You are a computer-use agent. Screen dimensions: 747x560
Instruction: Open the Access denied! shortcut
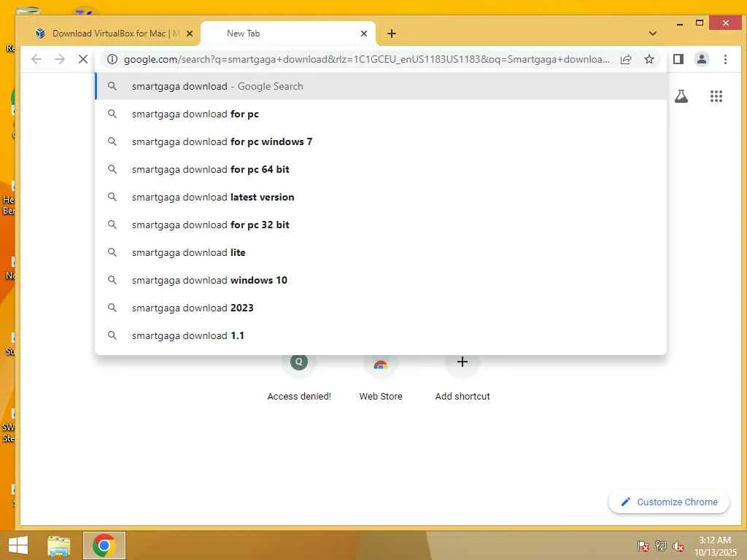299,376
